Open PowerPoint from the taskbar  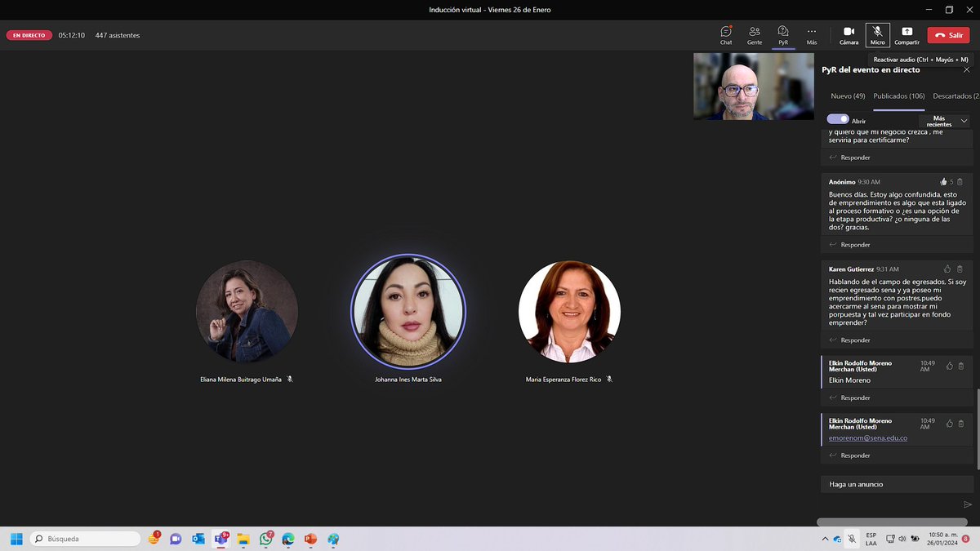point(310,539)
